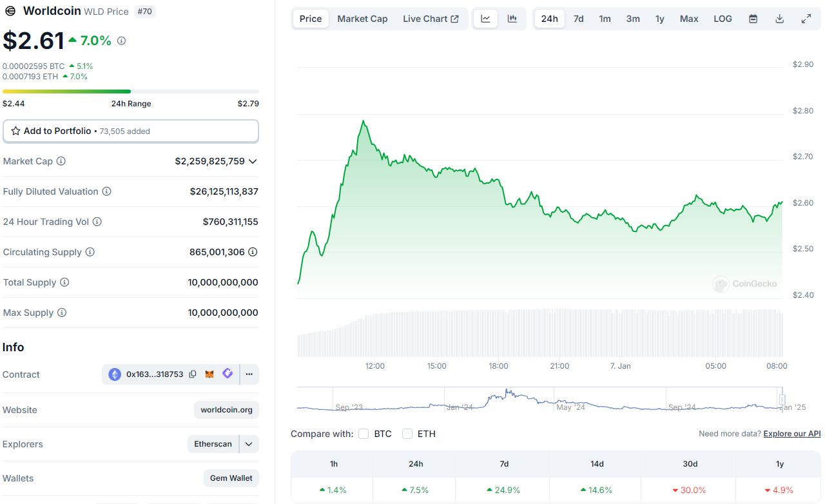Switch to candlestick chart view icon
This screenshot has width=825, height=504.
[512, 19]
